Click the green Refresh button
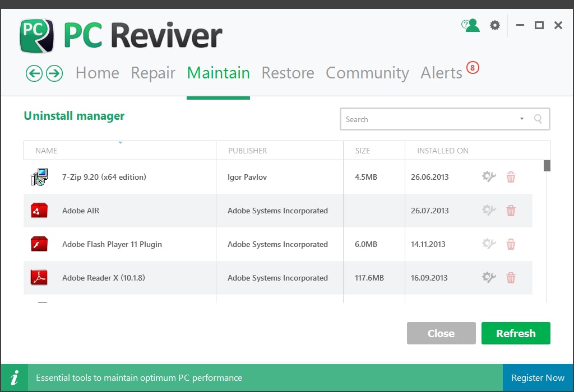This screenshot has width=574, height=392. tap(516, 333)
